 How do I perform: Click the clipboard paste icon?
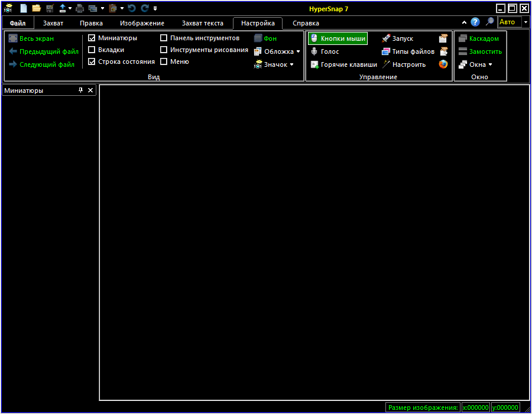(x=113, y=8)
